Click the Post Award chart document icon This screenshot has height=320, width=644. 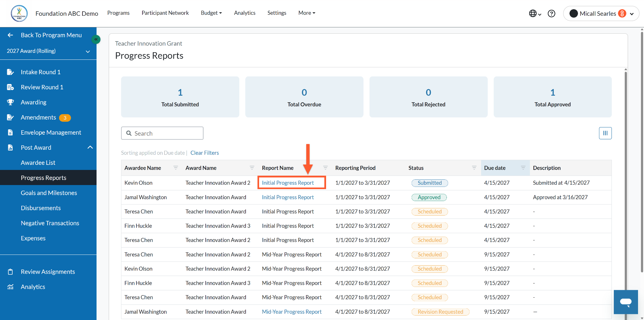[10, 148]
